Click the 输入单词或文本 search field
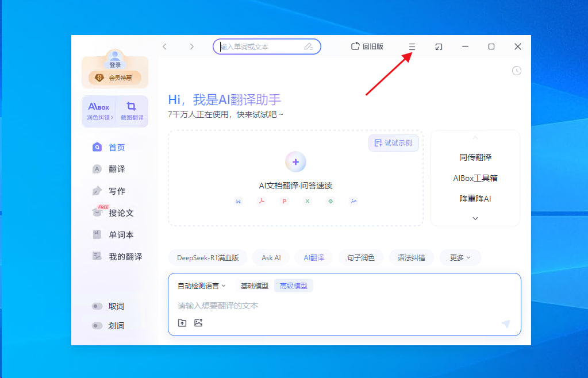 pos(260,47)
